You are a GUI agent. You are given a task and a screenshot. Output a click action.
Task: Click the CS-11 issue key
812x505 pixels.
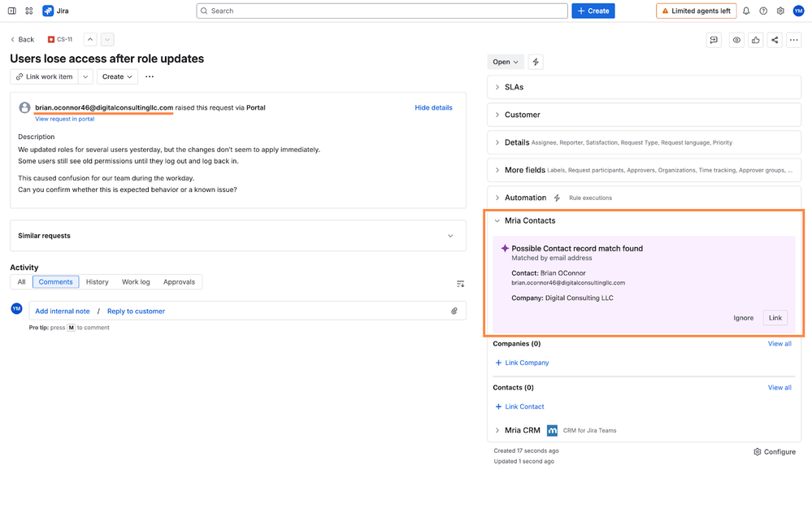click(65, 39)
